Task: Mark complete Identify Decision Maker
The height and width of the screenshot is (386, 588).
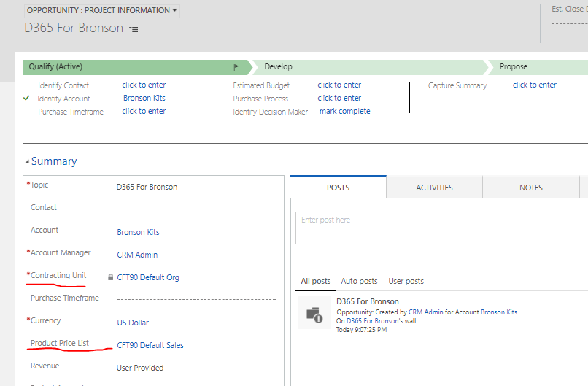Action: tap(344, 112)
